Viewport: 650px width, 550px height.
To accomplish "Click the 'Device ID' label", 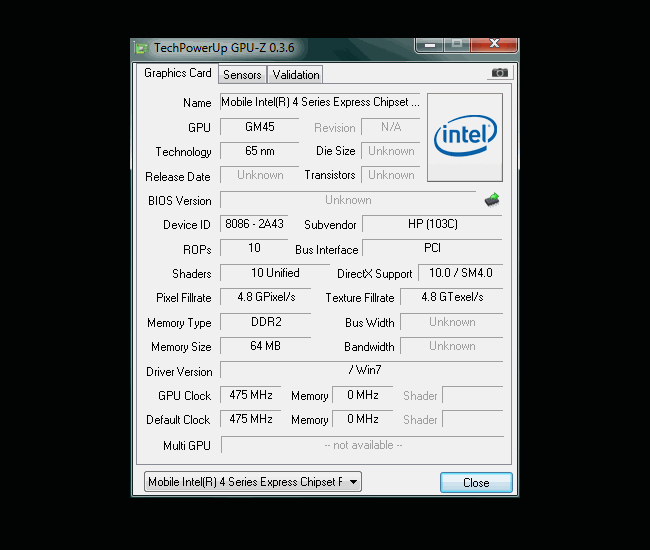I will pyautogui.click(x=187, y=225).
